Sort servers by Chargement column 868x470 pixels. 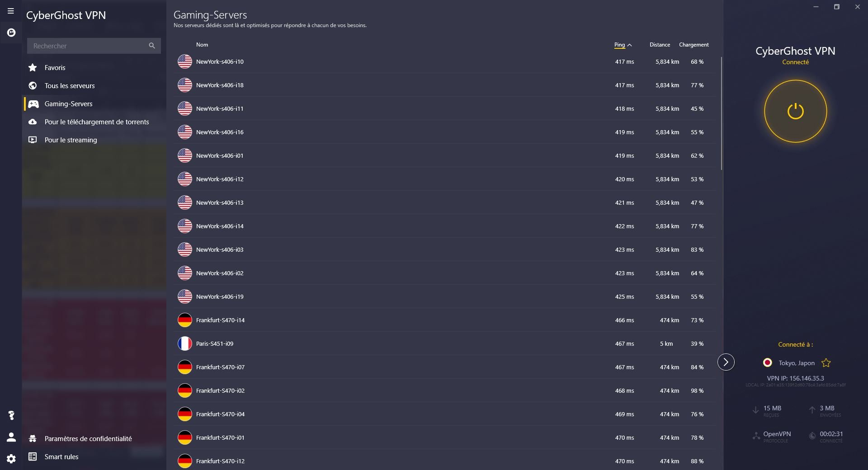(x=693, y=45)
